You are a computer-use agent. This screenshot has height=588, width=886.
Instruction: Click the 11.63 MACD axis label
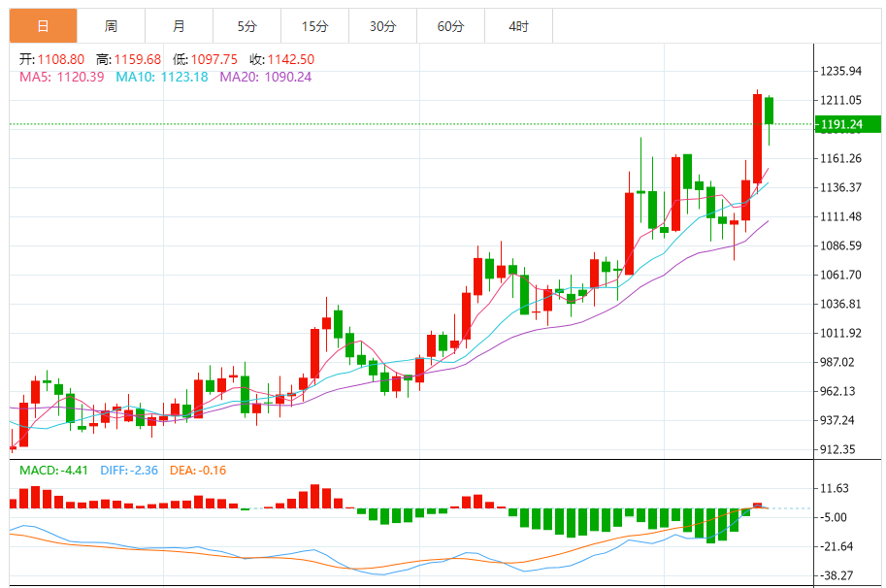point(835,489)
